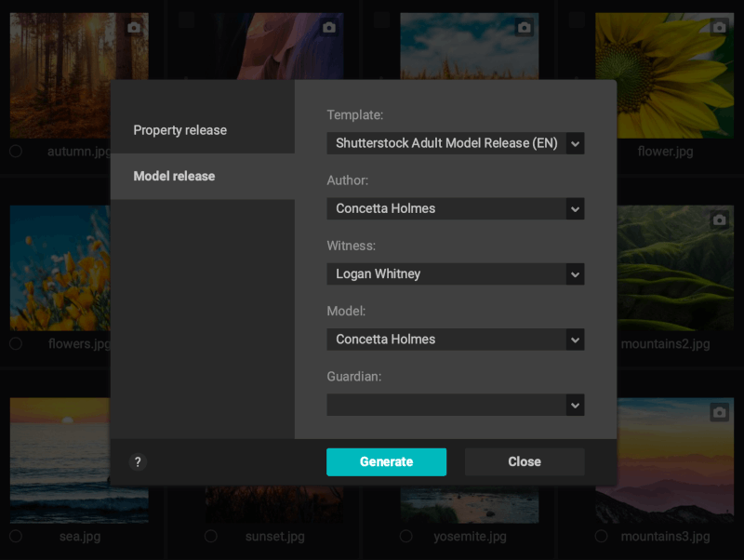
Task: Click camera icon on mountains3.jpg thumbnail
Action: coord(719,412)
